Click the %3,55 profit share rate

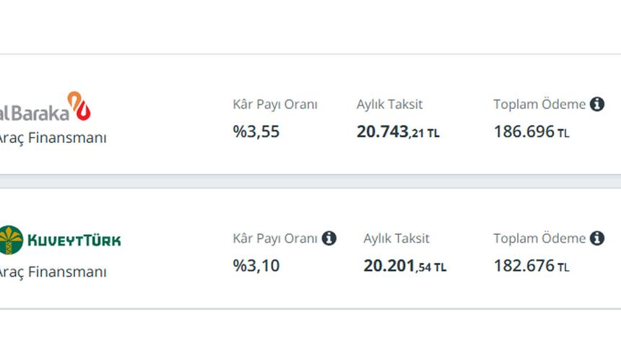256,131
